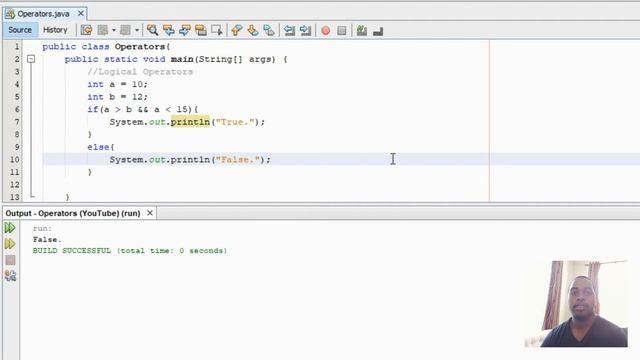The height and width of the screenshot is (360, 640).
Task: Open Output settings wrench icon
Action: [10, 276]
